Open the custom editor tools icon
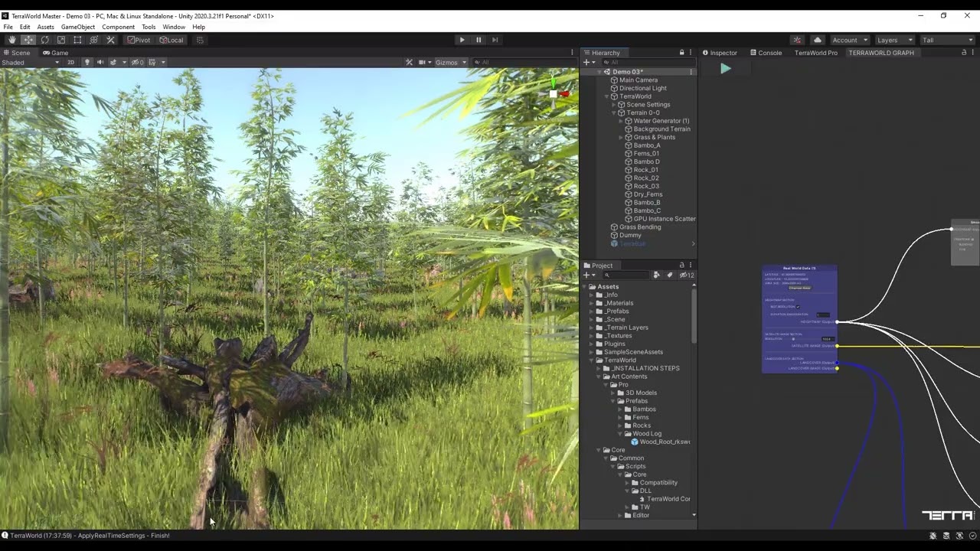Viewport: 980px width, 551px height. [110, 40]
